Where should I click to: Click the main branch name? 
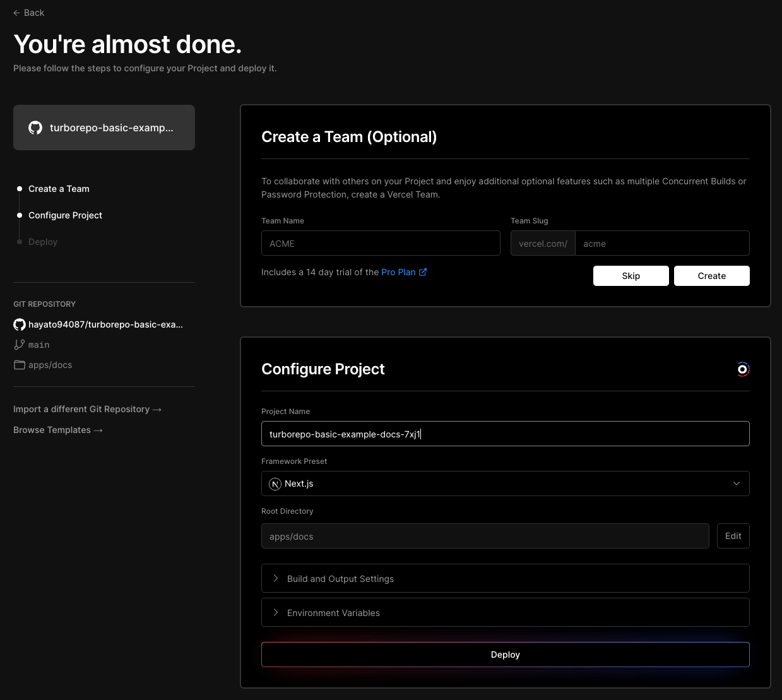[39, 345]
